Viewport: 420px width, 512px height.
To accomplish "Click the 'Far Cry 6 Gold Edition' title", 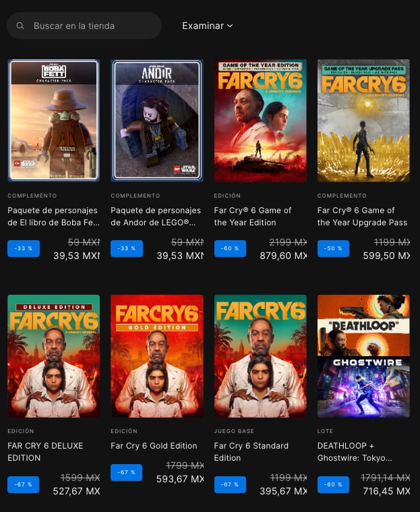I will [x=154, y=446].
